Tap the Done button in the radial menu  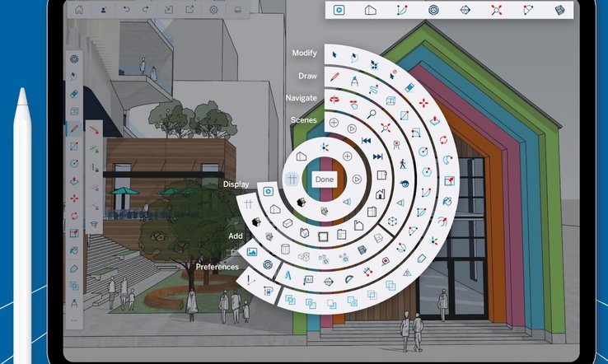point(324,179)
